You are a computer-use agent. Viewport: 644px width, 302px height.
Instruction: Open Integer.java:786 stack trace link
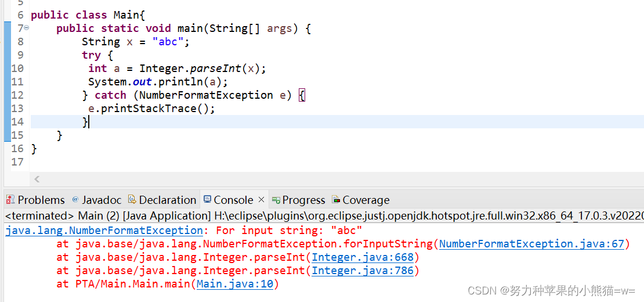tap(362, 271)
